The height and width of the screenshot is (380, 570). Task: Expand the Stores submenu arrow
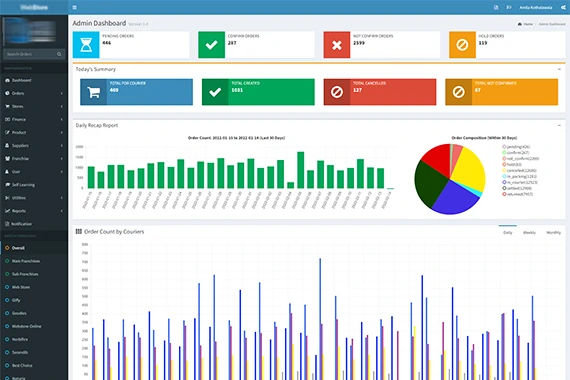pyautogui.click(x=62, y=107)
